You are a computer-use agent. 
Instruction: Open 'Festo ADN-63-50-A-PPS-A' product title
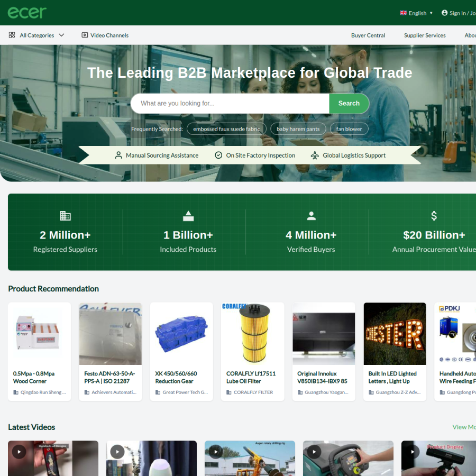click(x=109, y=377)
